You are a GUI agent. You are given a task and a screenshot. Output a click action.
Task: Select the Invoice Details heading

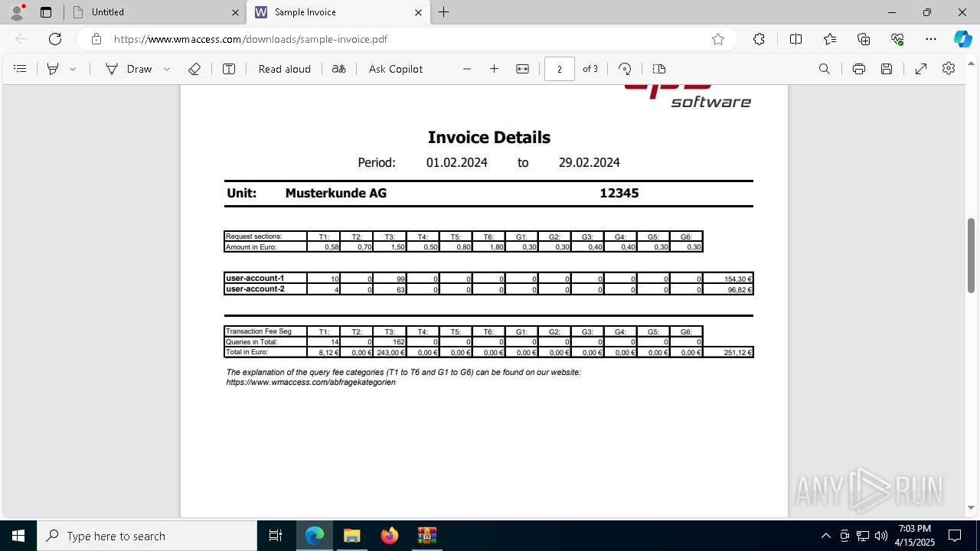(x=489, y=138)
